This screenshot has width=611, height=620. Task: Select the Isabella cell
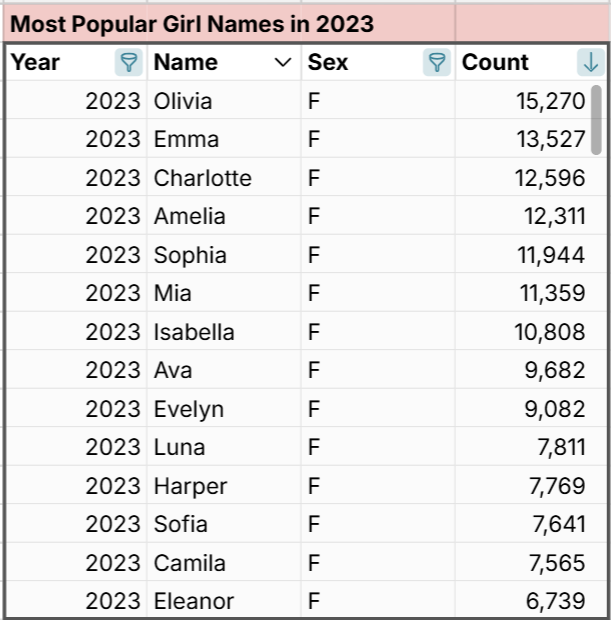click(194, 332)
